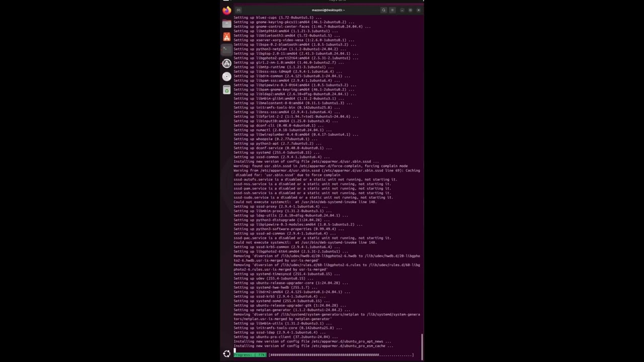Close the terminal window
644x362 pixels.
click(x=418, y=10)
